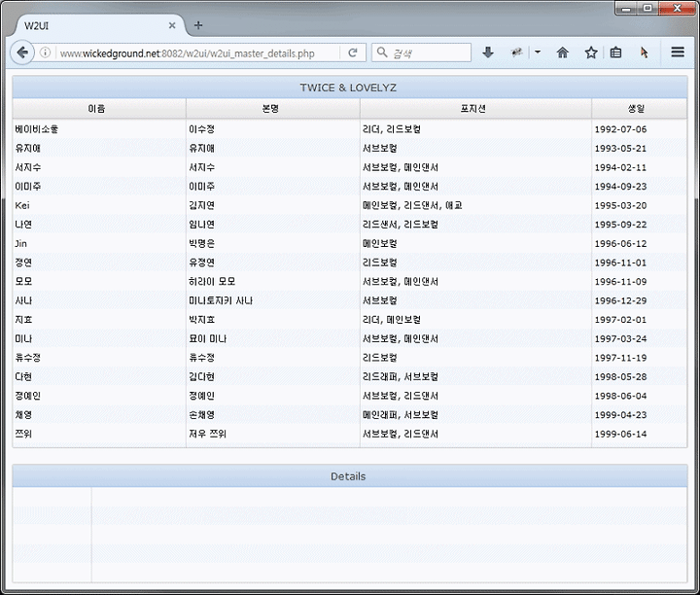Click birthday 1997-11-19 cell
This screenshot has height=595, width=700.
click(x=639, y=358)
